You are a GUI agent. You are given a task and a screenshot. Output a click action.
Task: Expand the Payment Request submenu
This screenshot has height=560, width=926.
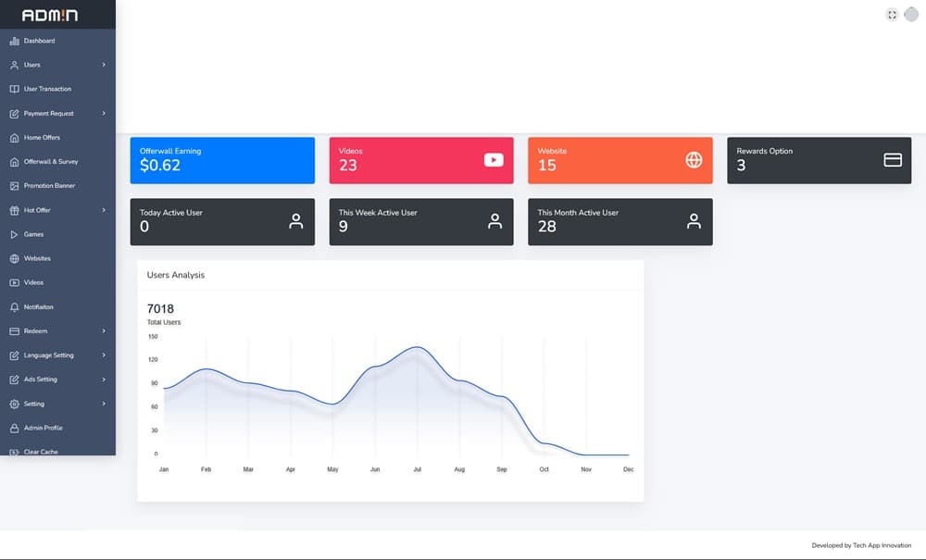[x=104, y=113]
